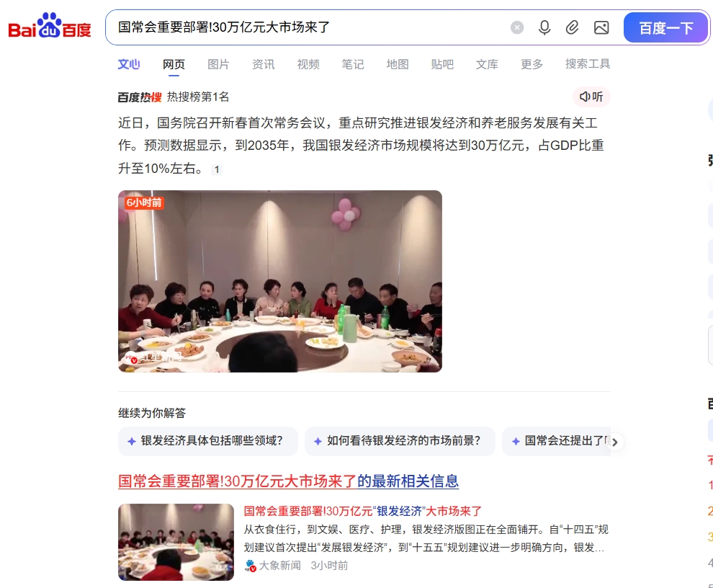
Task: Open image search via picture icon
Action: [x=601, y=28]
